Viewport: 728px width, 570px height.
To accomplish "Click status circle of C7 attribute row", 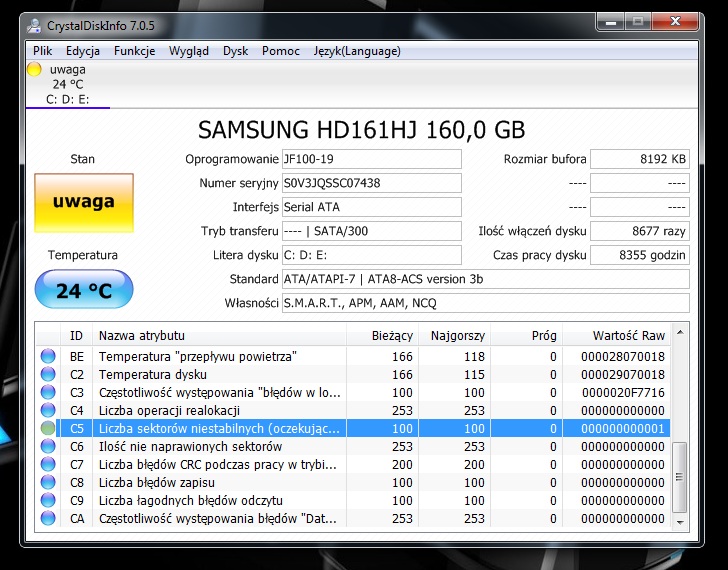I will click(48, 464).
